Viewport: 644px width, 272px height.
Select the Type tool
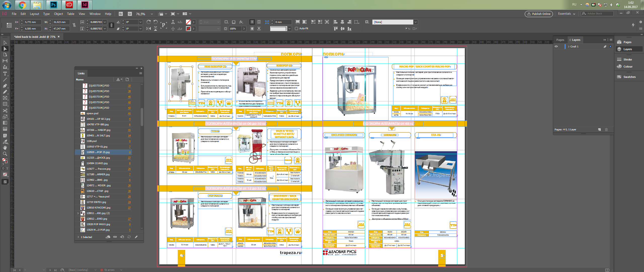coord(5,74)
